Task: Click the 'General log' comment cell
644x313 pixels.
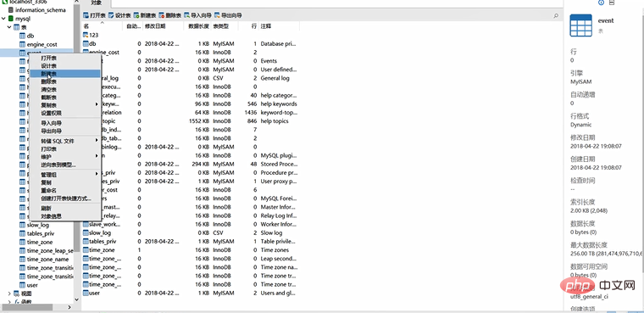Action: click(x=275, y=78)
